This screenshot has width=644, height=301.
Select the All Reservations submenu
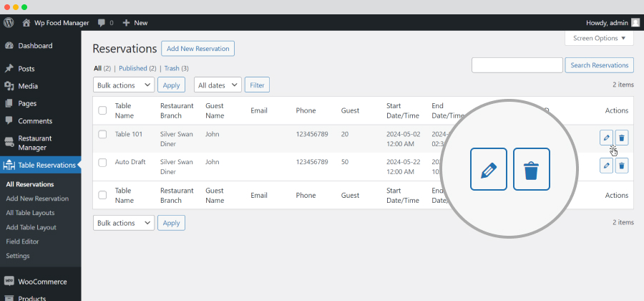(x=30, y=184)
